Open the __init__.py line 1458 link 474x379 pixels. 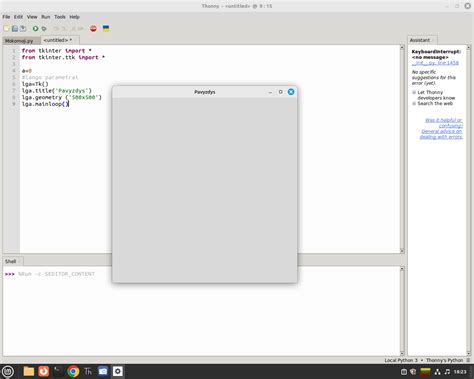click(x=435, y=63)
